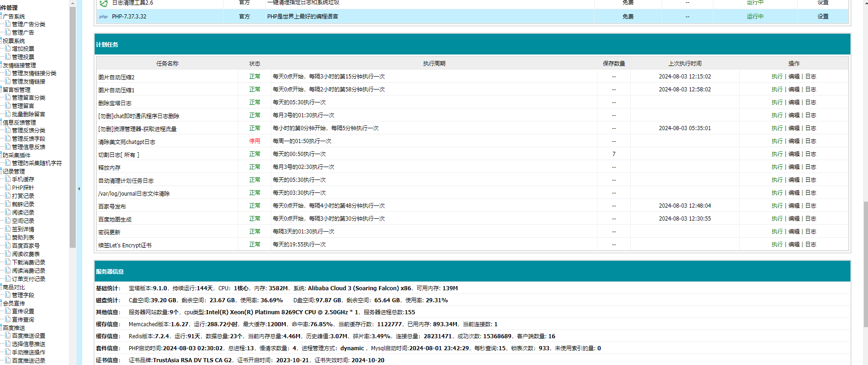
Task: Click 设置 for PHP-7.37.3.32 row
Action: 823,17
